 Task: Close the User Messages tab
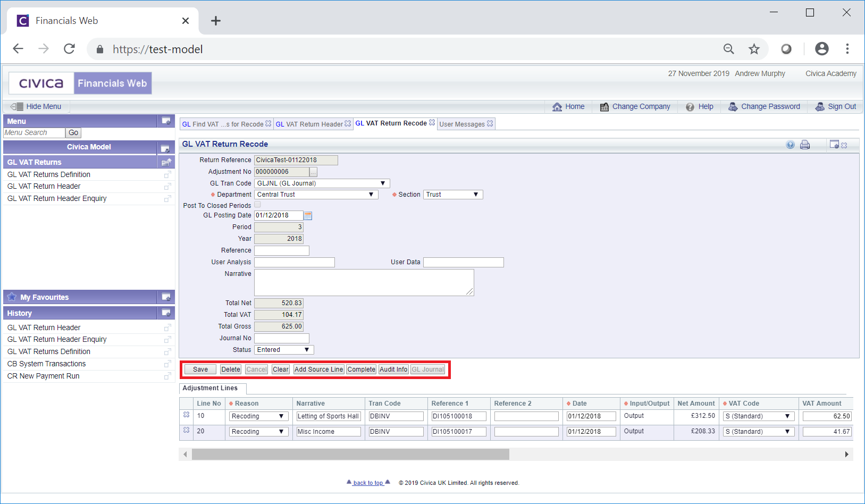[x=490, y=124]
